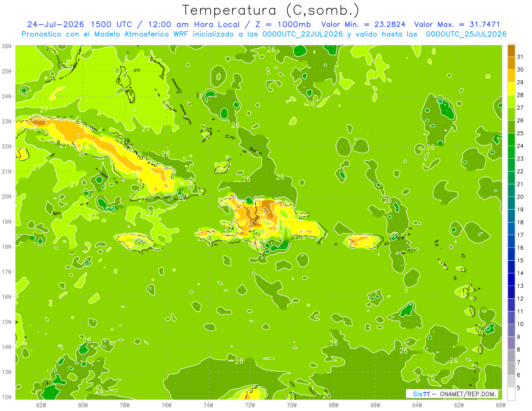Click the 82W longitude axis label
This screenshot has height=411, width=532.
(x=41, y=404)
